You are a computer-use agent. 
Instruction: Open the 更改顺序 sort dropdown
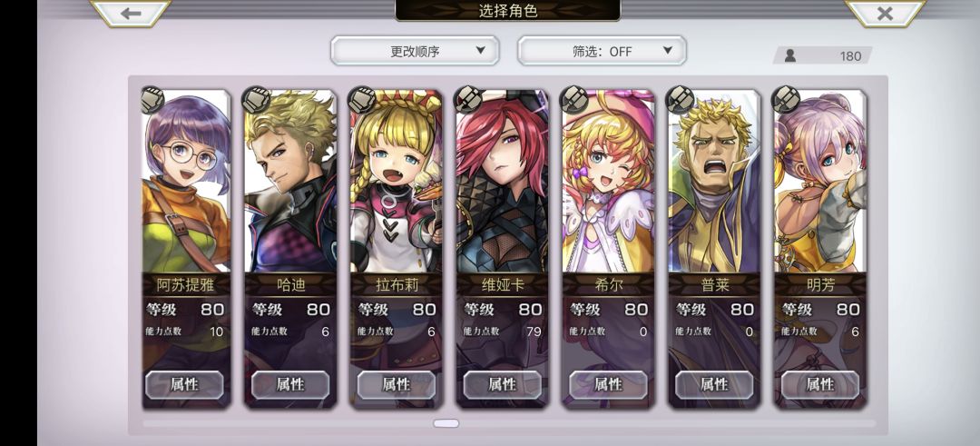[x=415, y=51]
